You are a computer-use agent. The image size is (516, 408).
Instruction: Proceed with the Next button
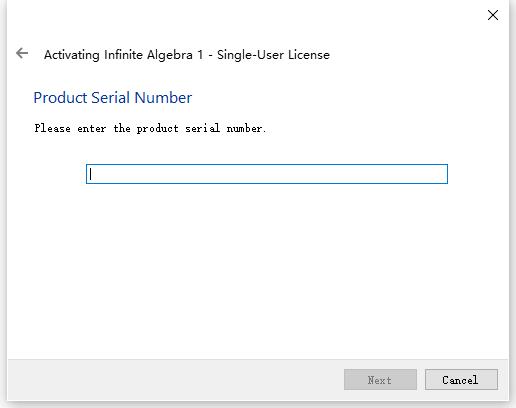(380, 379)
